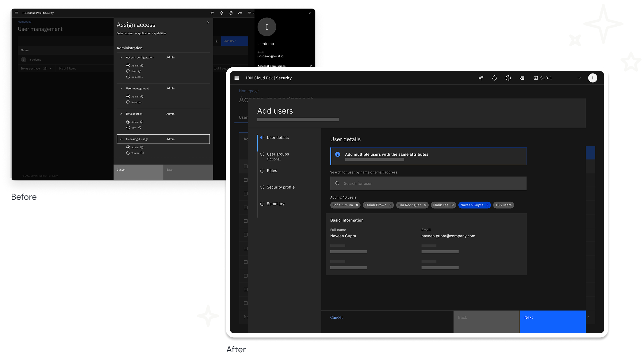Image resolution: width=644 pixels, height=356 pixels.
Task: Click the Cancel link in Add users
Action: pyautogui.click(x=336, y=317)
